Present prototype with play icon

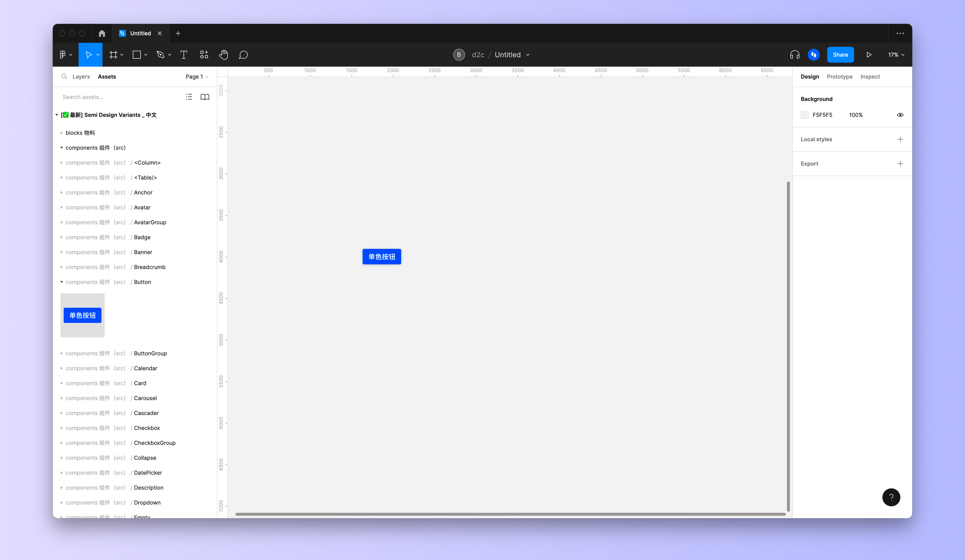(x=869, y=55)
